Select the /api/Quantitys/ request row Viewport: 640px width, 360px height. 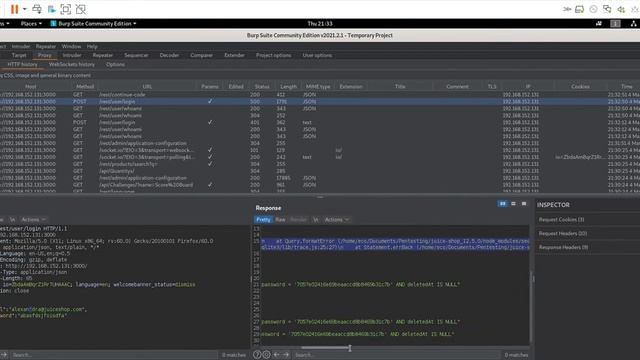320,171
